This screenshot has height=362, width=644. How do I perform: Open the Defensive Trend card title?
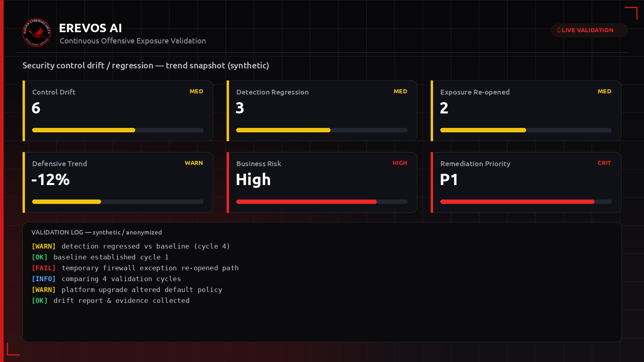click(x=60, y=164)
